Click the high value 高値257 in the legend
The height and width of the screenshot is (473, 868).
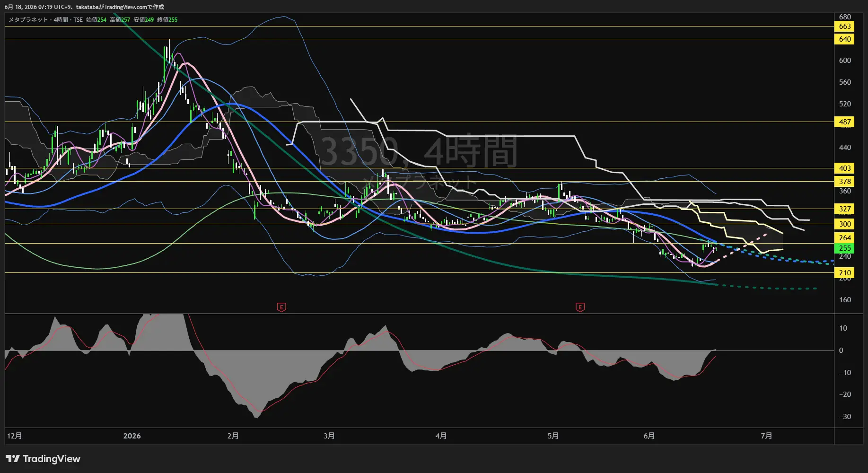coord(120,20)
